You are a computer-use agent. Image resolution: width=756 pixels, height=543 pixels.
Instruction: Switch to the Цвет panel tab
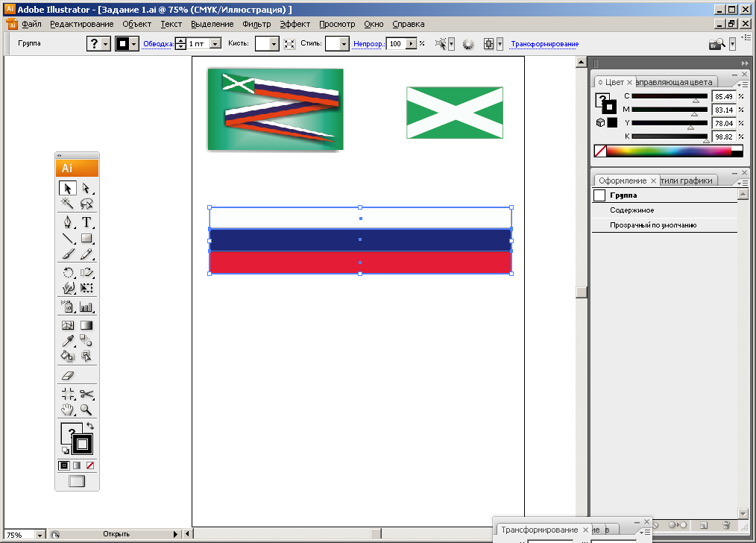(614, 83)
